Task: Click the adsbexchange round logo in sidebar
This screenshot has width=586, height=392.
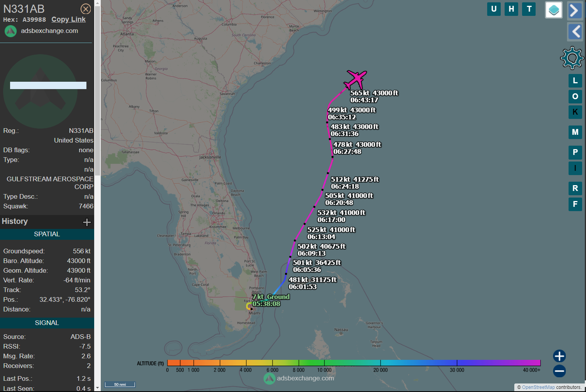Action: click(10, 31)
